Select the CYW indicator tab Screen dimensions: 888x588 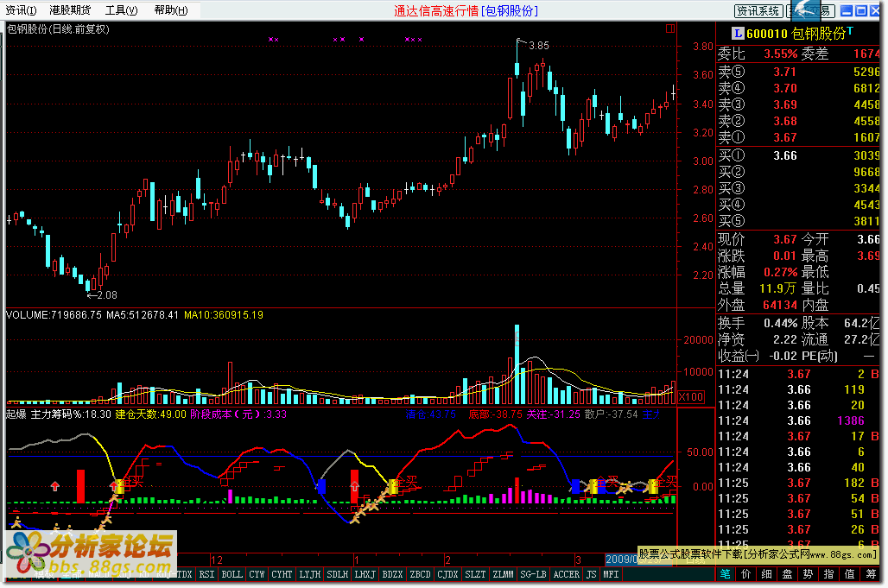257,574
